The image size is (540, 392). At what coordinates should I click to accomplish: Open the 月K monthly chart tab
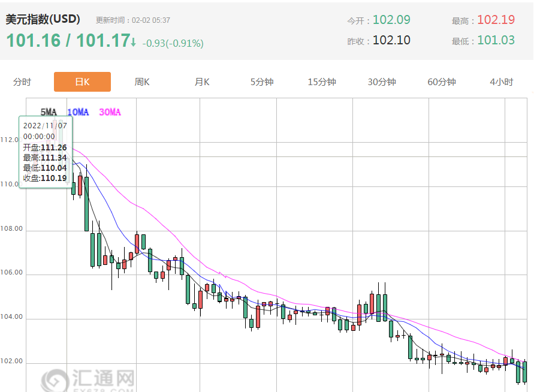point(202,82)
